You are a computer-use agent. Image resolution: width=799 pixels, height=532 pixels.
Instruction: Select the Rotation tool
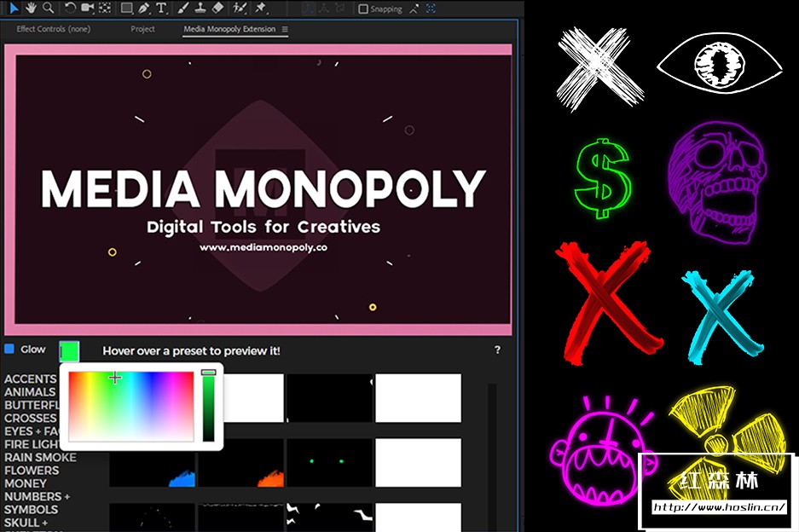(x=70, y=8)
